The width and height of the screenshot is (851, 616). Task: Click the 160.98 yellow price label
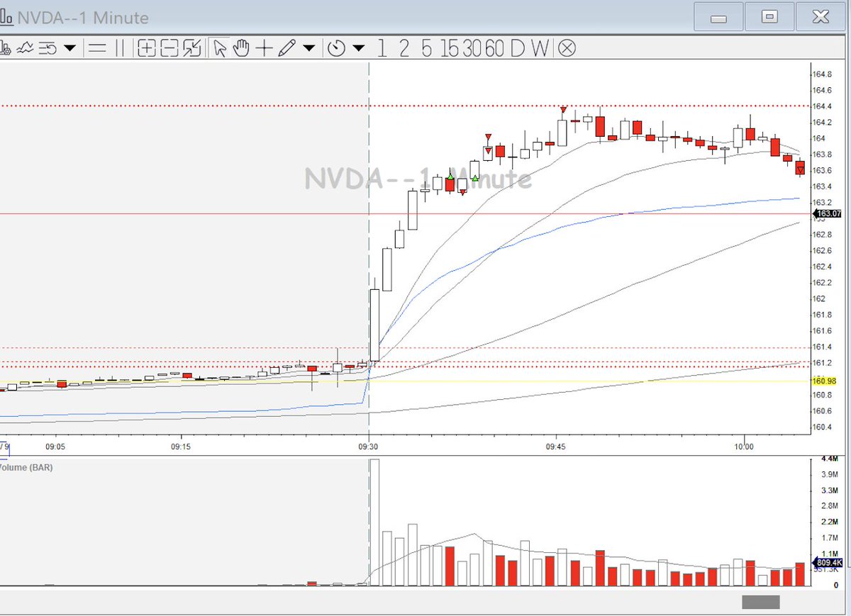[x=825, y=381]
